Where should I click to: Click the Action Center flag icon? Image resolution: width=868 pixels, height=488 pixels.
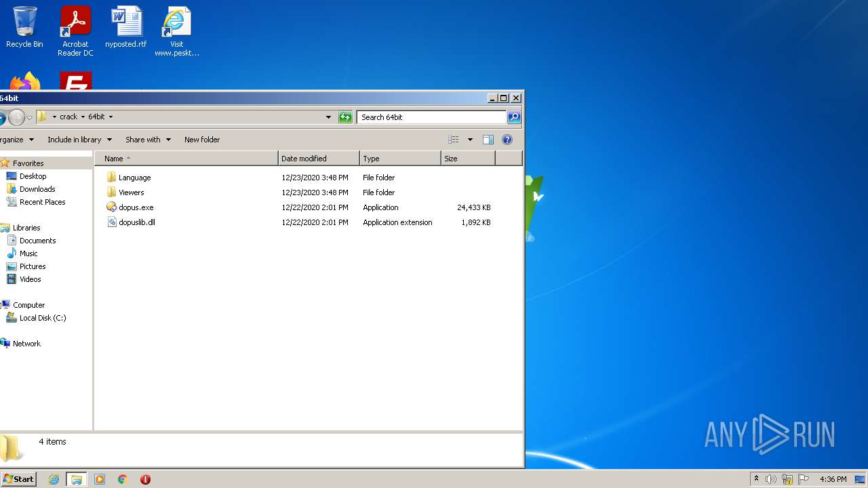[x=804, y=479]
